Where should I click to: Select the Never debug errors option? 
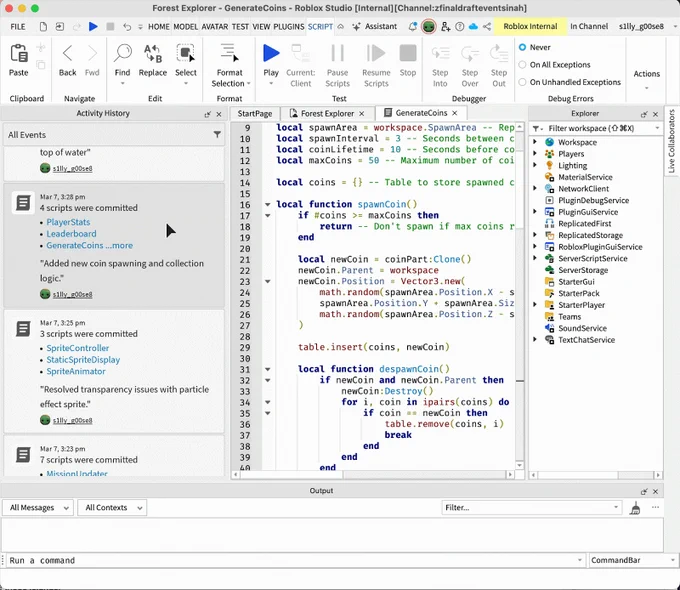coord(523,47)
